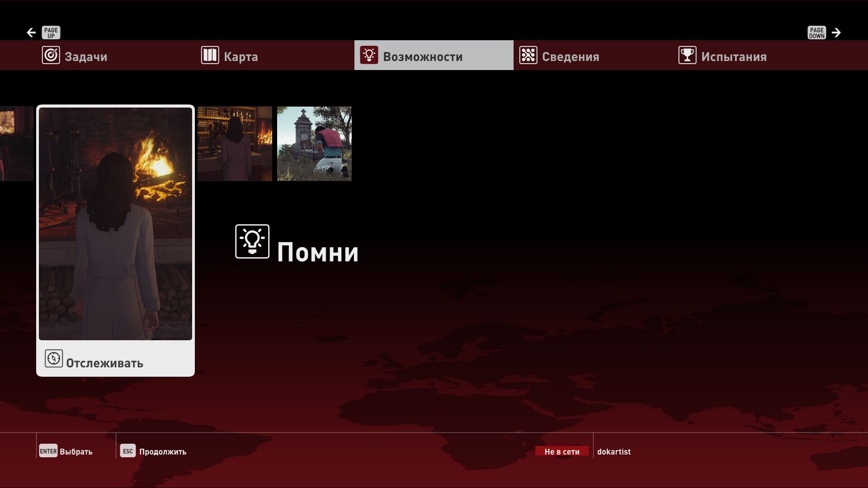Click the Испытания trophy icon

[x=687, y=56]
